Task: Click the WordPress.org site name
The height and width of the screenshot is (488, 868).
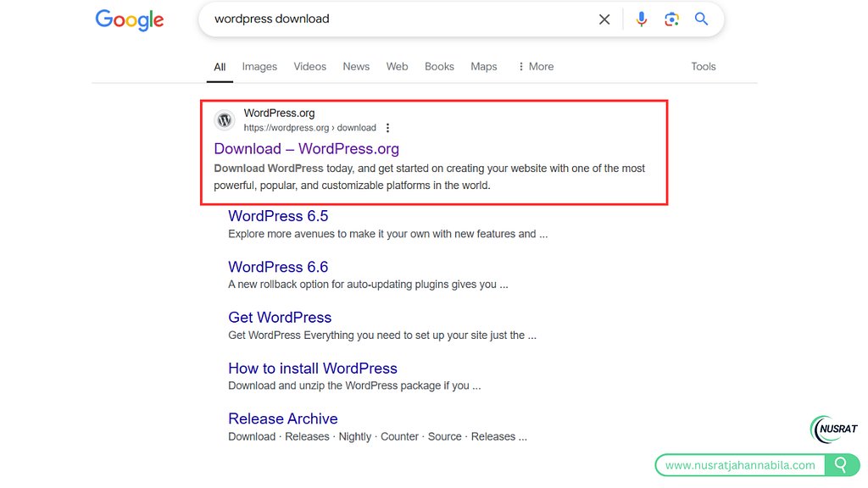Action: [x=279, y=113]
